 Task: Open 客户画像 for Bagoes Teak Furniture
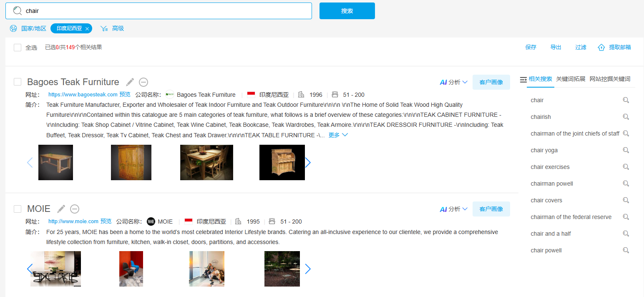pos(491,82)
